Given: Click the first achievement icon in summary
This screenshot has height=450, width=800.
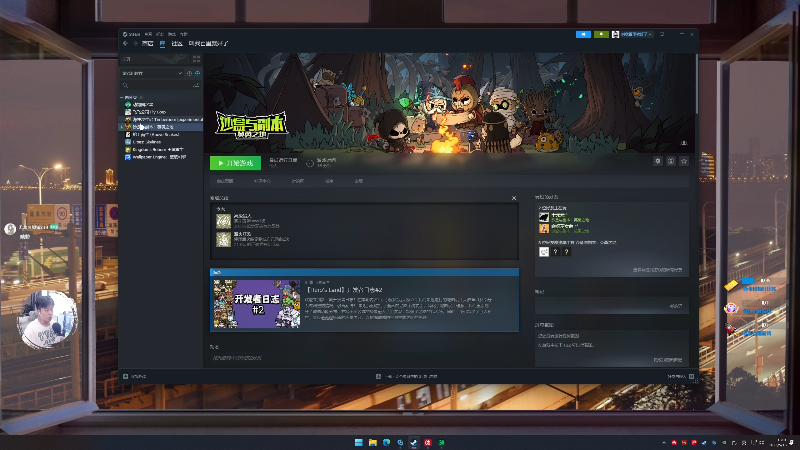Looking at the screenshot, I should pyautogui.click(x=223, y=221).
